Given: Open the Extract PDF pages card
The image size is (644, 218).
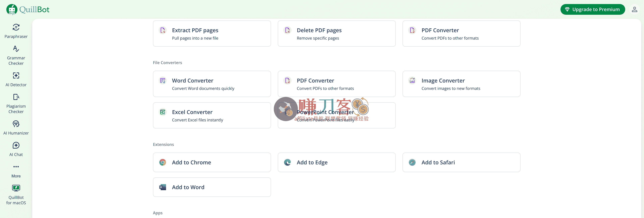Looking at the screenshot, I should 211,34.
